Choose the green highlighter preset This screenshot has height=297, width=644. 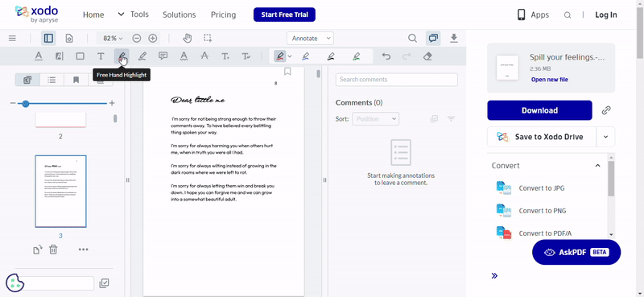pyautogui.click(x=356, y=56)
